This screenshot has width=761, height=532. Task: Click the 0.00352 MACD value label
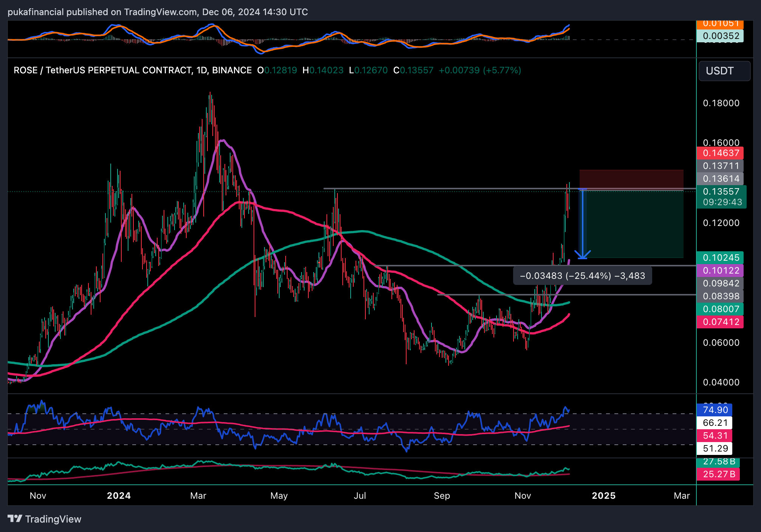click(720, 36)
